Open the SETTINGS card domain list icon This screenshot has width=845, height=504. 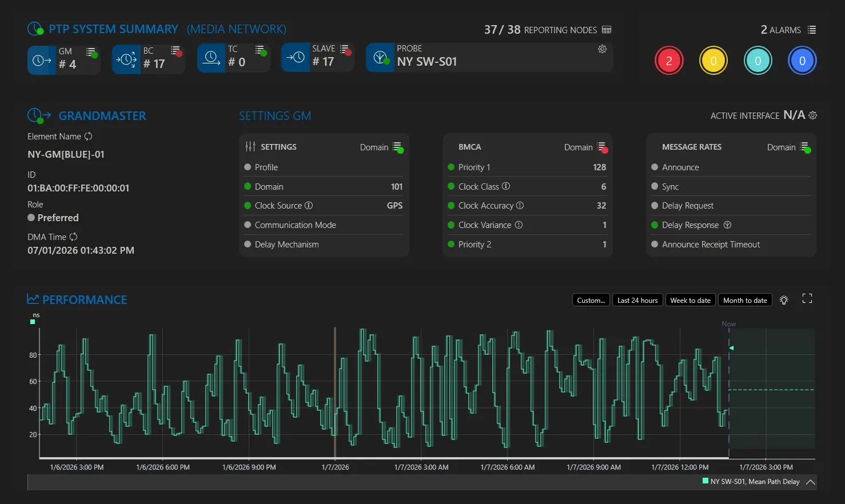[x=398, y=147]
